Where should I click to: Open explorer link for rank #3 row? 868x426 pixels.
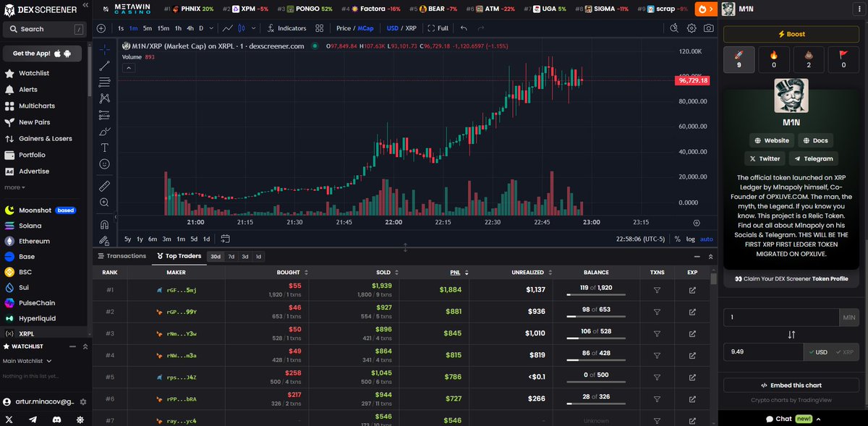(x=692, y=333)
